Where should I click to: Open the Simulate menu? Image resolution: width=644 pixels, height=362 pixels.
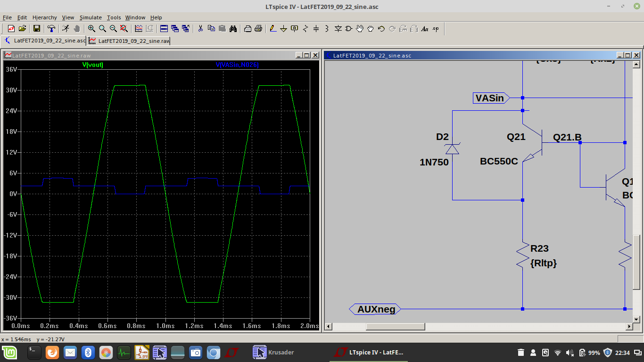(91, 17)
